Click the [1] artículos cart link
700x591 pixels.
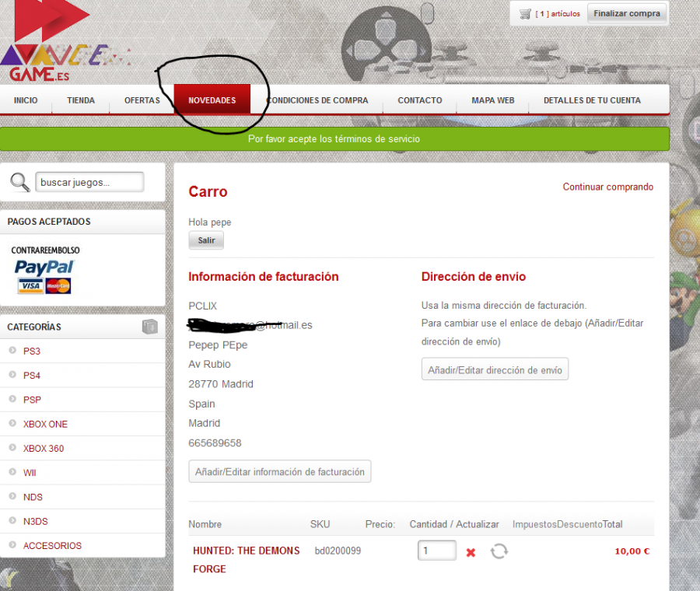pyautogui.click(x=558, y=14)
